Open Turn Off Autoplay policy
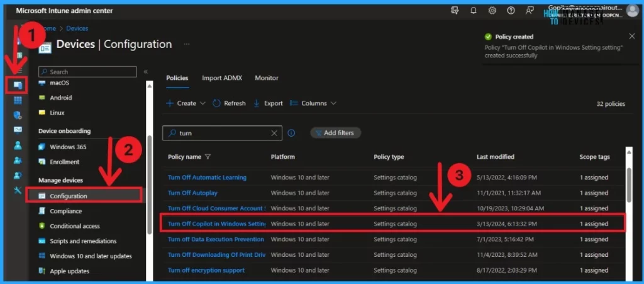The height and width of the screenshot is (284, 644). (x=192, y=193)
